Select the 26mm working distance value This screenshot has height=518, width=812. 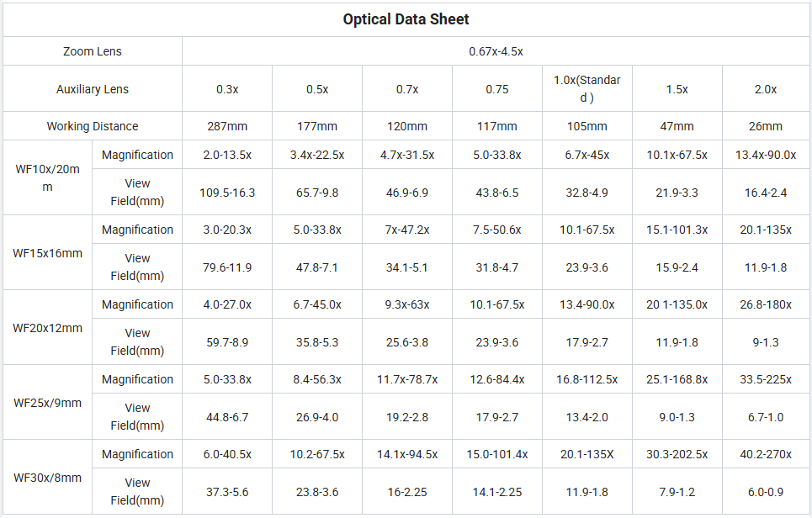[766, 126]
